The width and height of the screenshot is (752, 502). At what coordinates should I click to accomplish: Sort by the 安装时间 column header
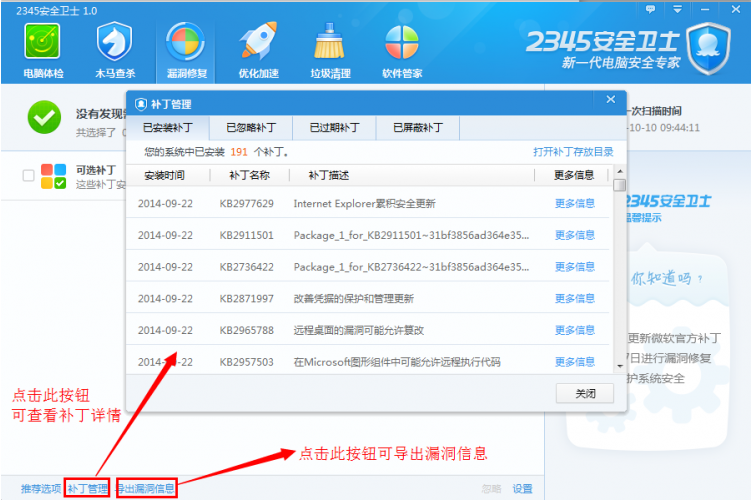(164, 175)
